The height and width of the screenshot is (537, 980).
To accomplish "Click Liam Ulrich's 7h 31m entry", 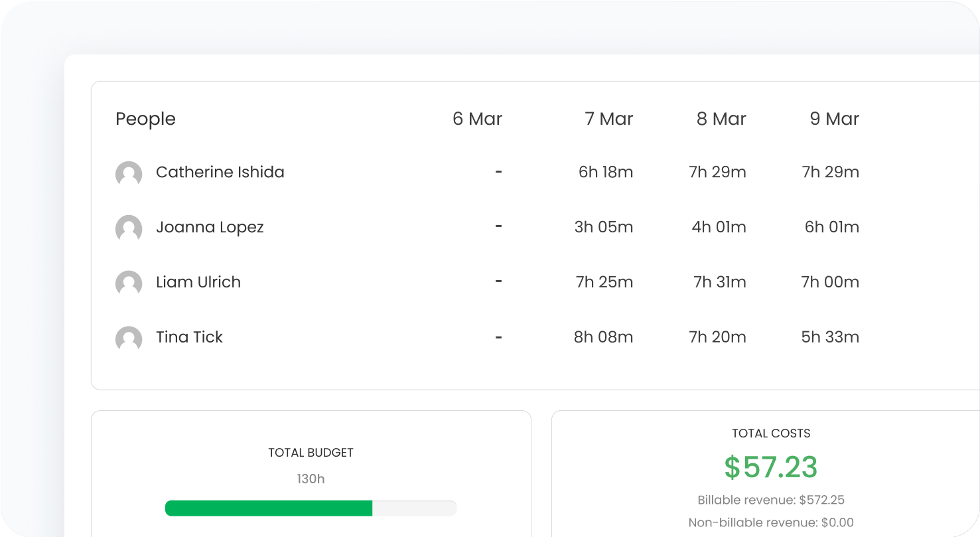I will [720, 282].
